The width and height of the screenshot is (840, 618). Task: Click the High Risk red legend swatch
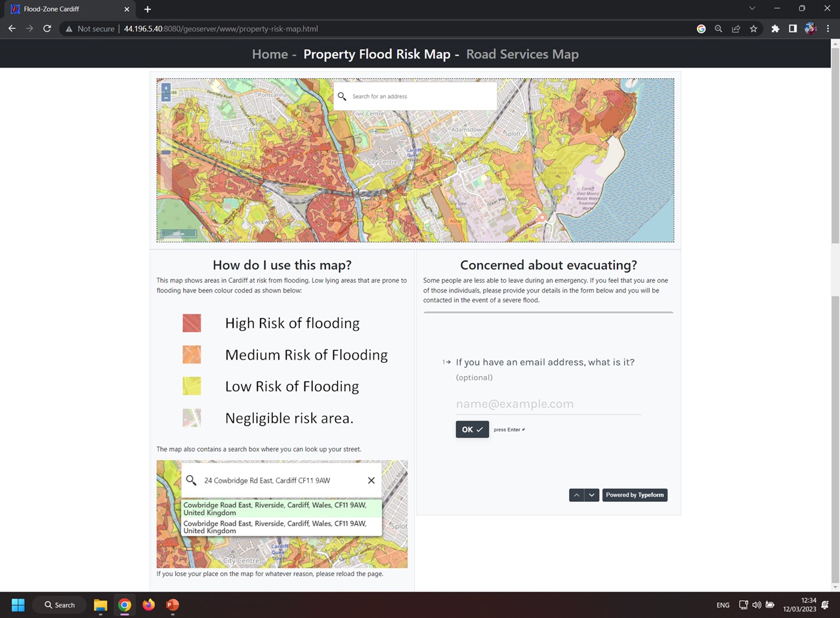click(x=192, y=323)
